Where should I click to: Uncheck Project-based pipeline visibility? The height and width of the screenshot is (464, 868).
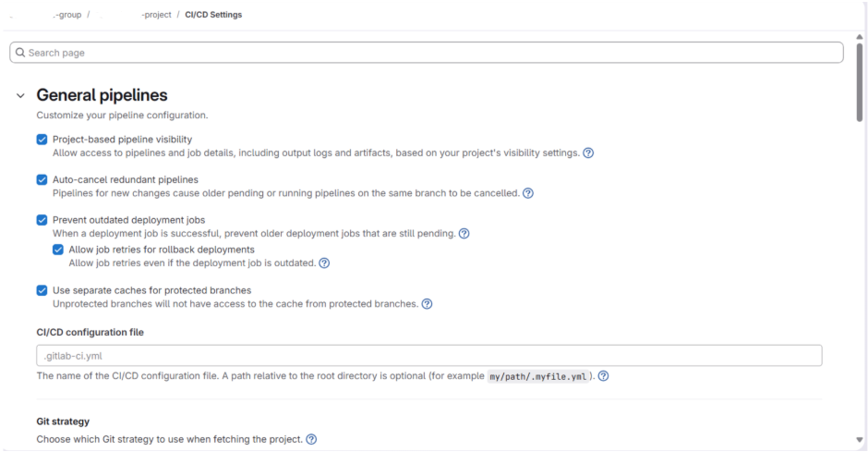[x=42, y=140]
